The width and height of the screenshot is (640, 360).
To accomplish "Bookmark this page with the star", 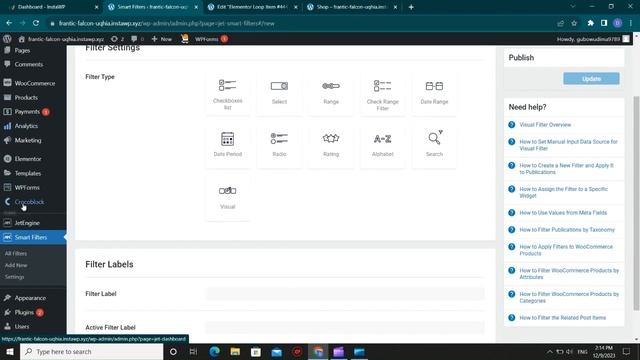I will [574, 23].
